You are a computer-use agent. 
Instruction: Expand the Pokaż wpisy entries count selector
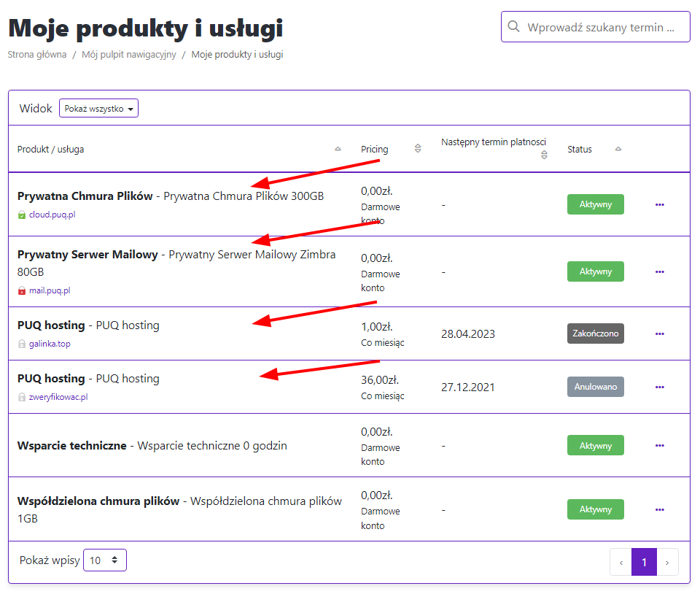(x=105, y=560)
